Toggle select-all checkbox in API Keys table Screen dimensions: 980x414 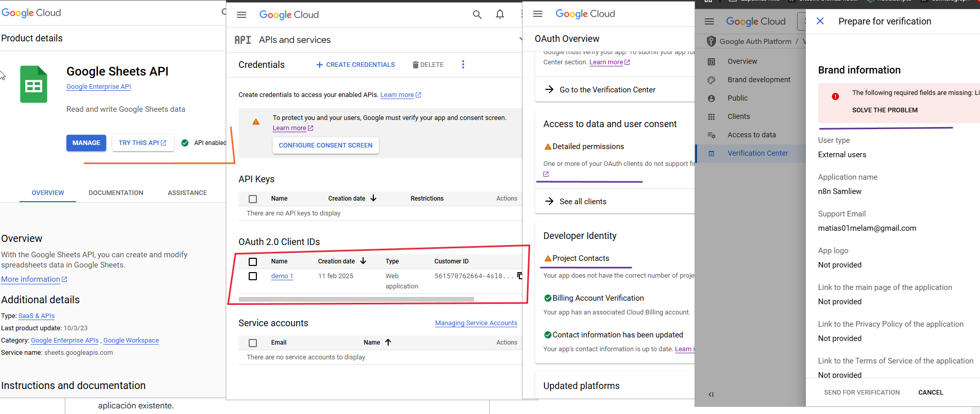point(253,199)
